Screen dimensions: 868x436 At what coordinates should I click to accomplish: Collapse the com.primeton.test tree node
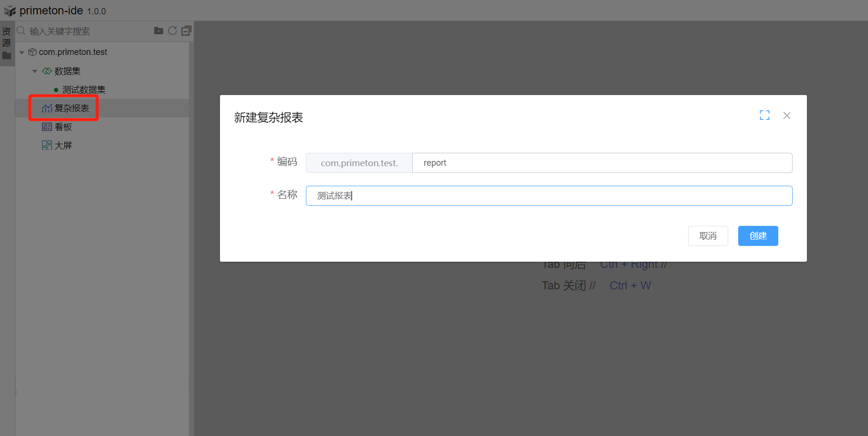tap(22, 53)
